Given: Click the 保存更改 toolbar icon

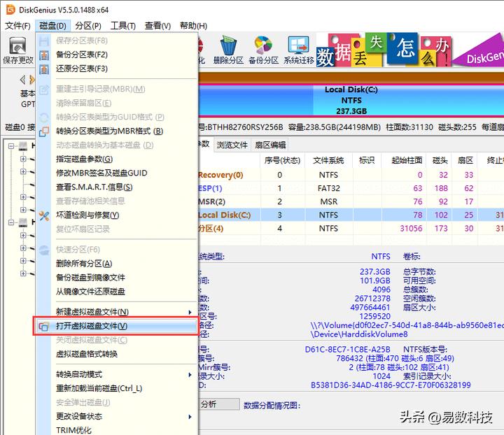Looking at the screenshot, I should point(17,46).
